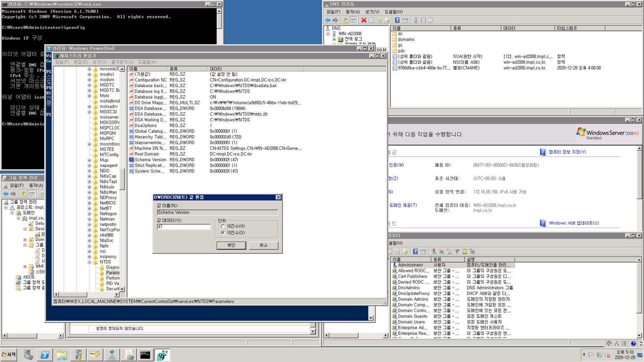Click the filter funnel icon in AD Users toolbar

(x=457, y=251)
